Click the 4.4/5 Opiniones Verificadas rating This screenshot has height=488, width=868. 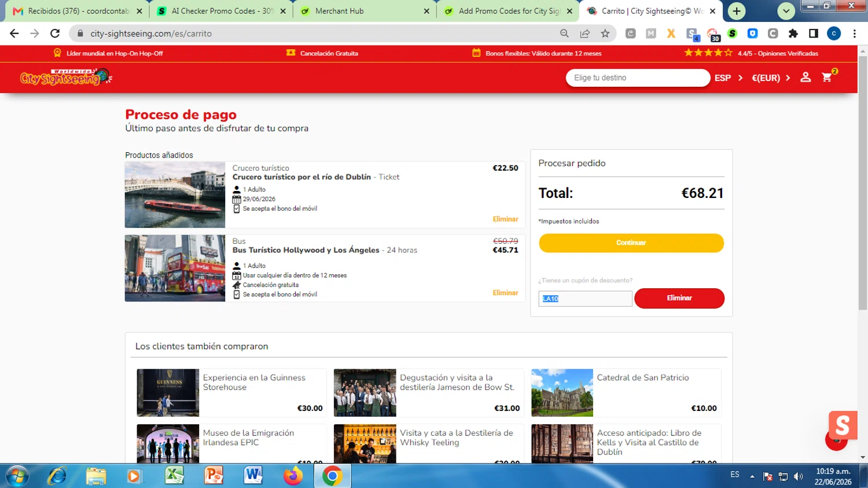coord(751,53)
